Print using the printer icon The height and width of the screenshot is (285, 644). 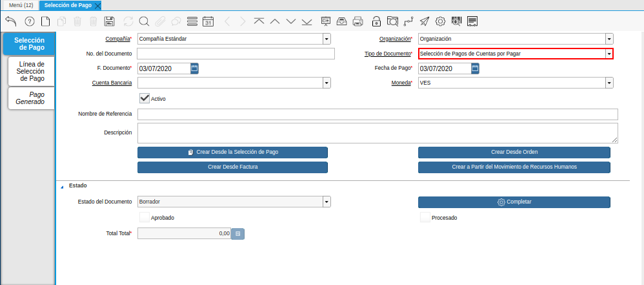pyautogui.click(x=358, y=21)
